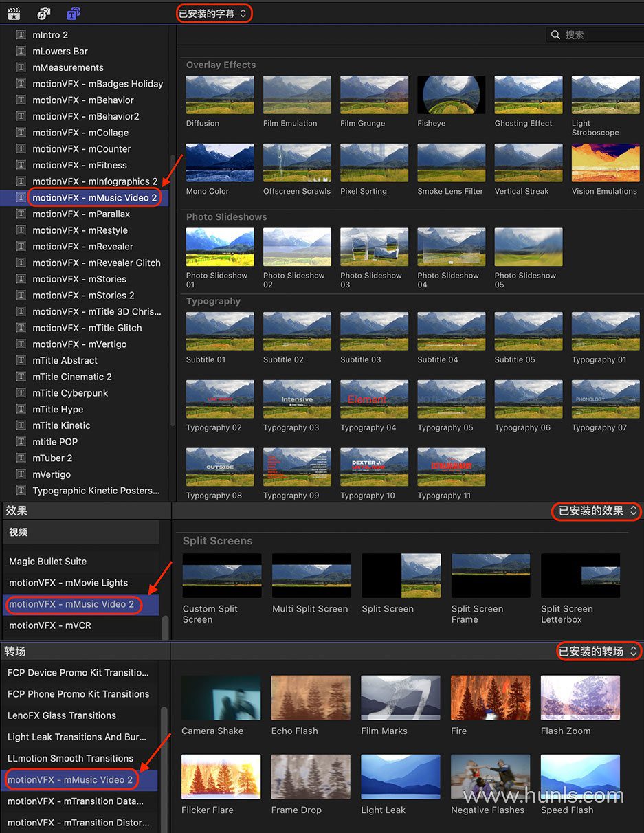This screenshot has height=833, width=644.
Task: Select motionVFX - mMovie Lights effects category
Action: click(x=80, y=583)
